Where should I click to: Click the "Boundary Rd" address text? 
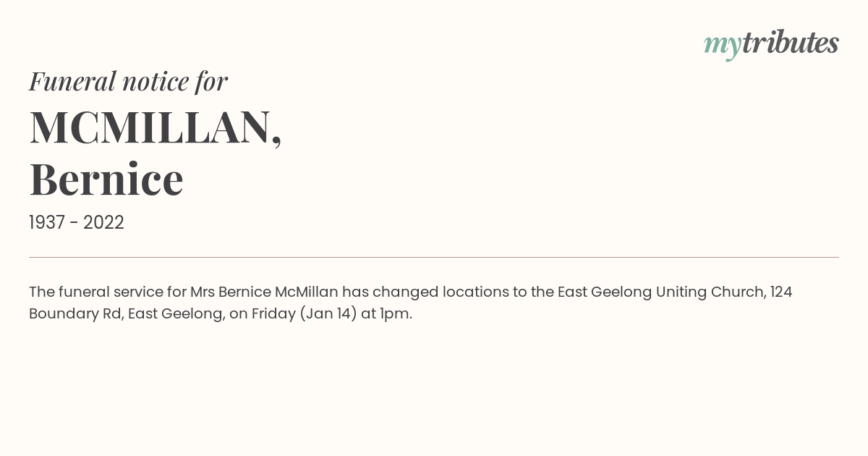tap(76, 313)
